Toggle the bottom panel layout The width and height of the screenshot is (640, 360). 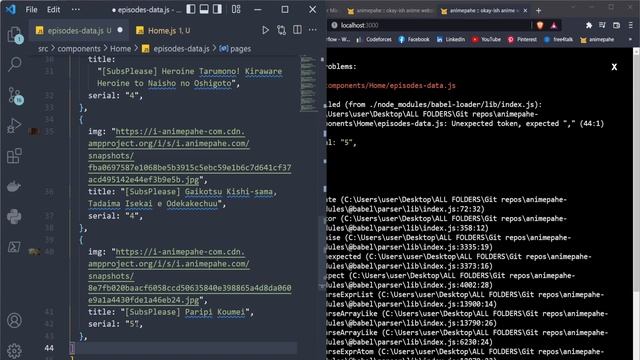pos(204,9)
